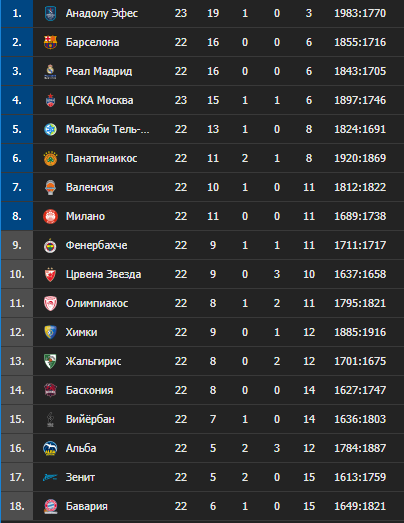Click the Maccabi Tel Aviv logo icon

click(50, 129)
